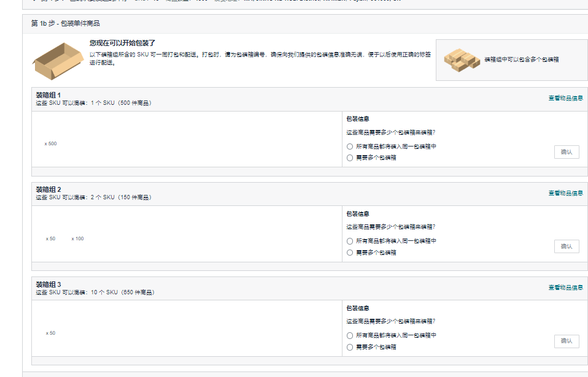The image size is (588, 377).
Task: Click the x 50 quantity in 装箱组 3
Action: 50,333
